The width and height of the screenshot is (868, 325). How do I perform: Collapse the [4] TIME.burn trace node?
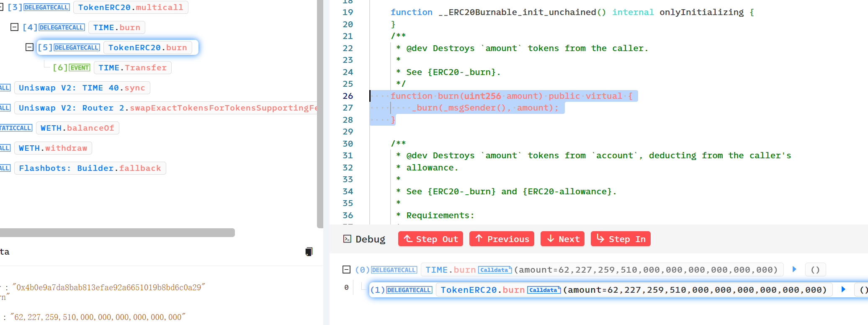(x=14, y=27)
